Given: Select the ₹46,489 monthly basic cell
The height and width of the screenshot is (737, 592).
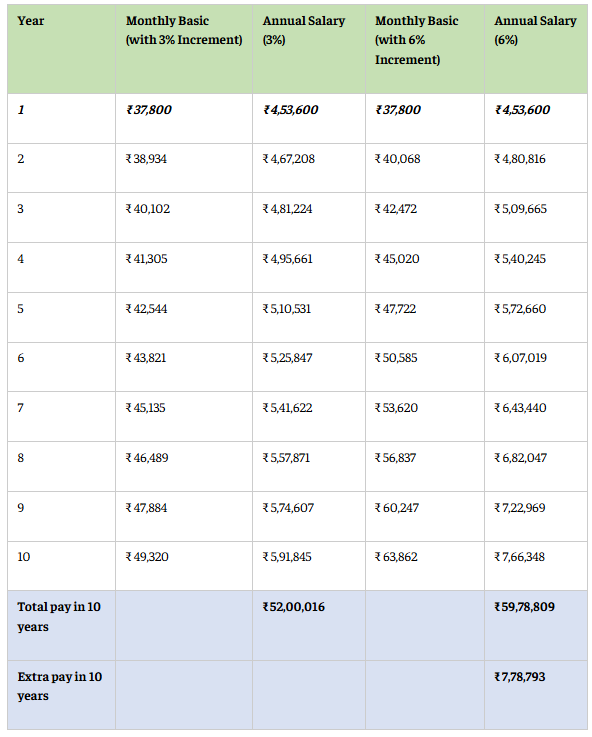Looking at the screenshot, I should (147, 458).
